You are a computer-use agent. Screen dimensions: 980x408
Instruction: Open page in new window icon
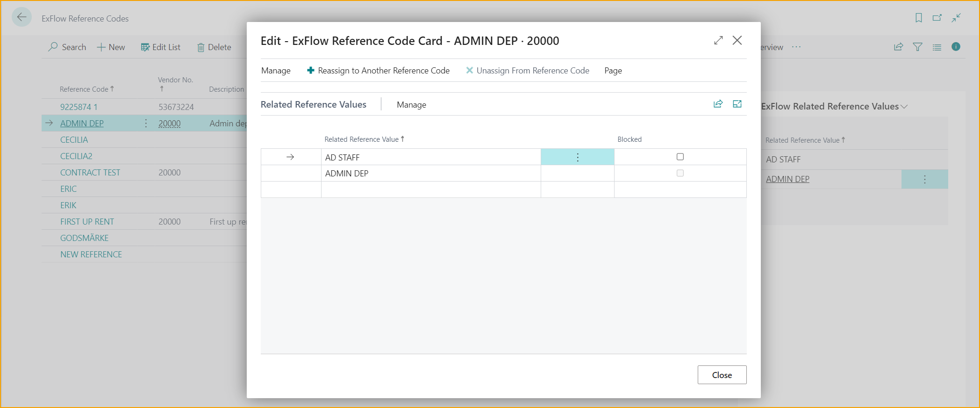[937, 18]
